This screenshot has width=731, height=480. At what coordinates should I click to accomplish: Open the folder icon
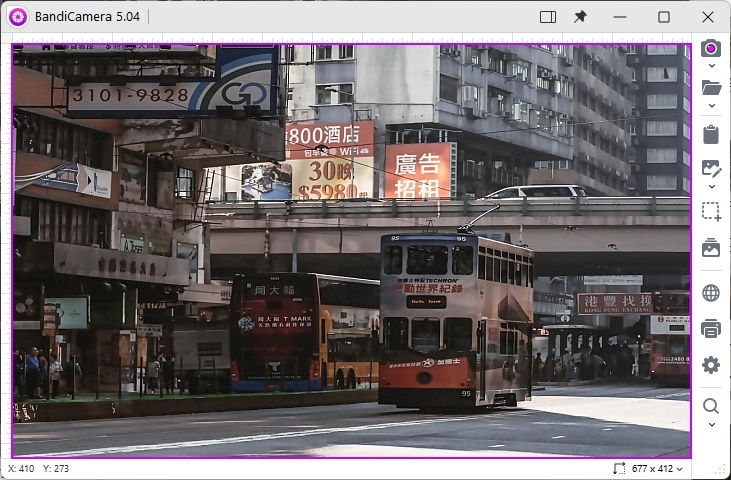click(711, 88)
